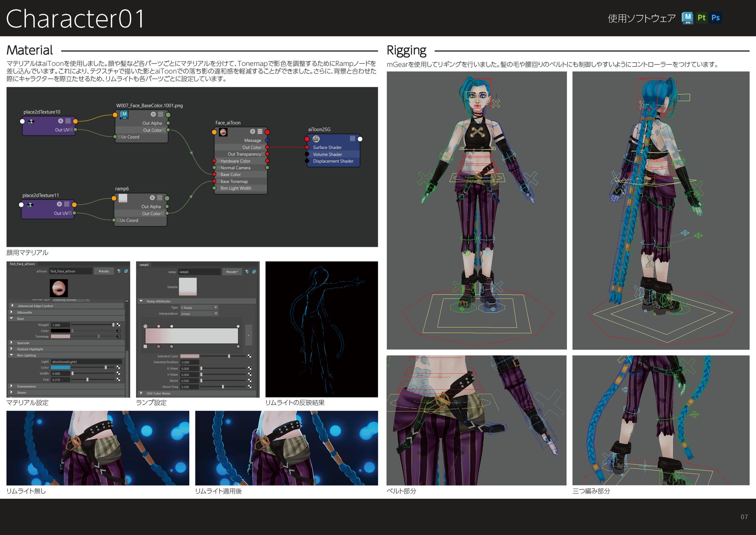Open the Interpolation dropdown showing Linear
Screen dimensions: 756x535
pyautogui.click(x=199, y=314)
